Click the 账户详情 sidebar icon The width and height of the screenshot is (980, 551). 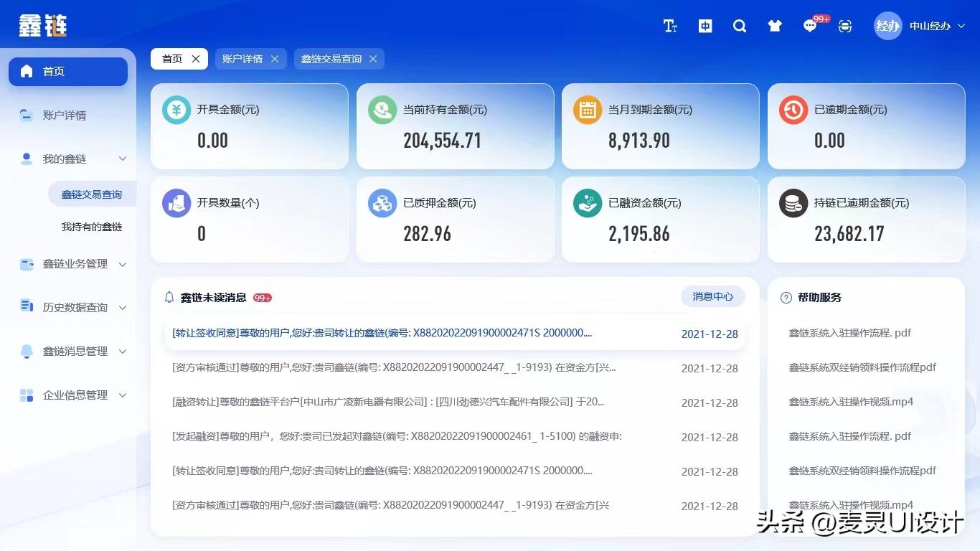coord(27,115)
